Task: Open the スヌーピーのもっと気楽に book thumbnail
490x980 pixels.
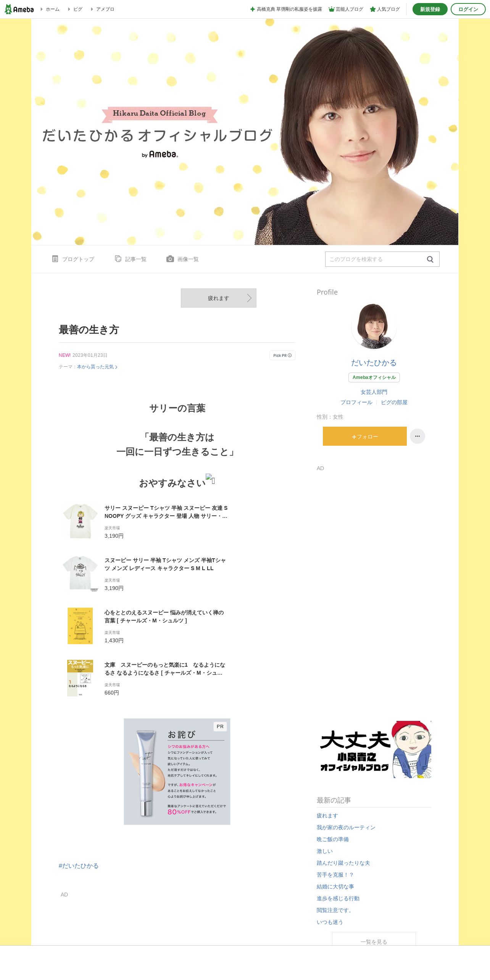Action: coord(80,678)
